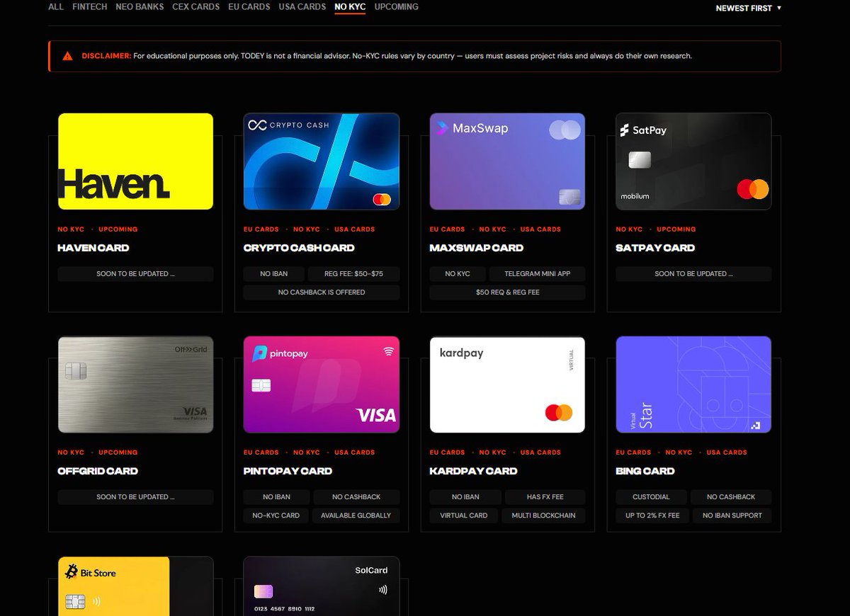Click the NO CASHBACK IS OFFERED badge
The width and height of the screenshot is (850, 616).
pos(322,292)
